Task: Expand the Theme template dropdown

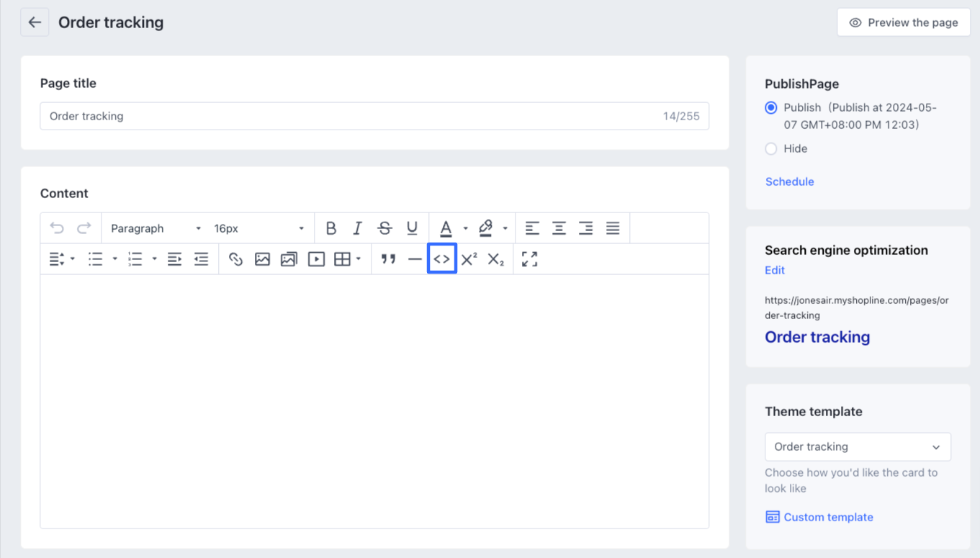Action: (x=858, y=447)
